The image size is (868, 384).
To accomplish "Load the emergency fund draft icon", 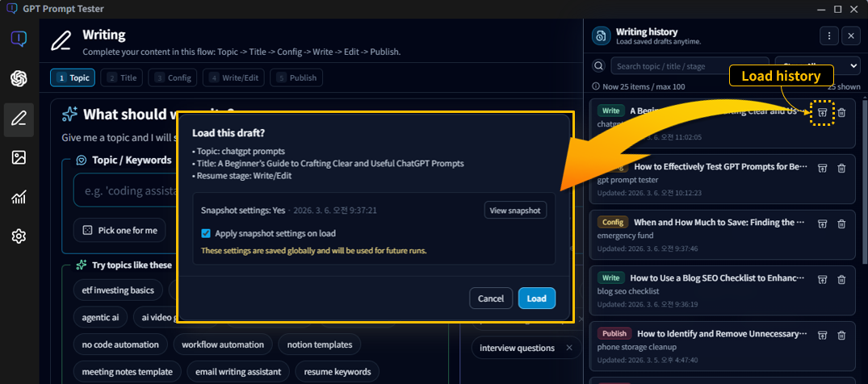I will [823, 223].
